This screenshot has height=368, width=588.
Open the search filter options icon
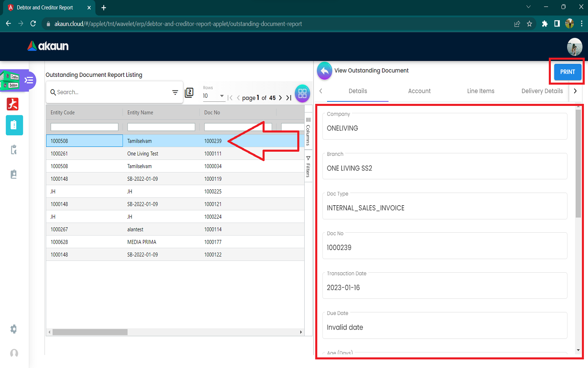pos(175,93)
